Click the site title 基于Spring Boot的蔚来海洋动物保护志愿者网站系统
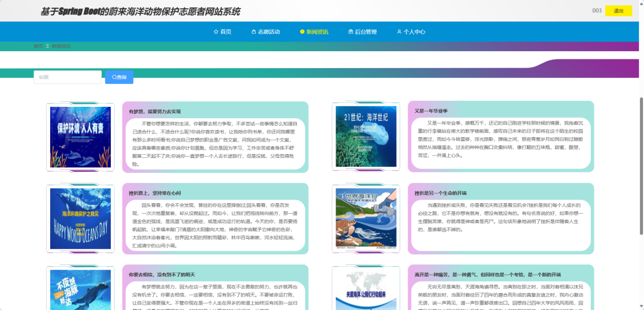644x310 pixels. tap(141, 11)
